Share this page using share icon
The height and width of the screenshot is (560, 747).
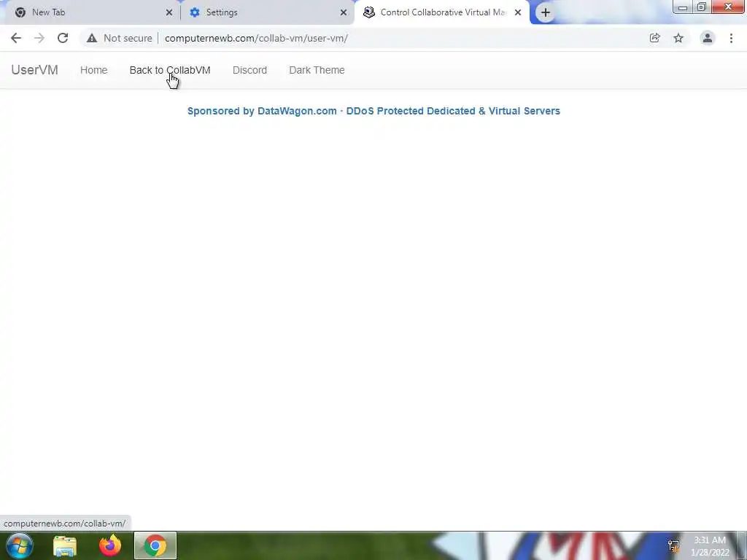pos(654,38)
